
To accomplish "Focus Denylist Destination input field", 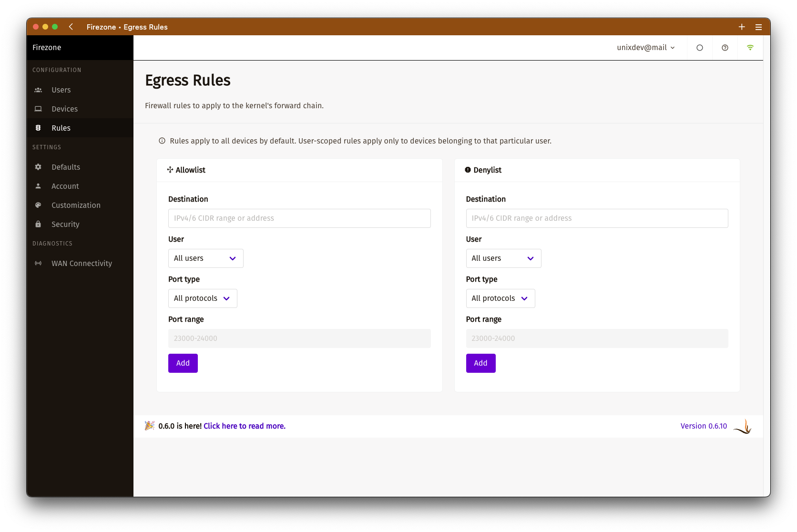I will pos(597,218).
